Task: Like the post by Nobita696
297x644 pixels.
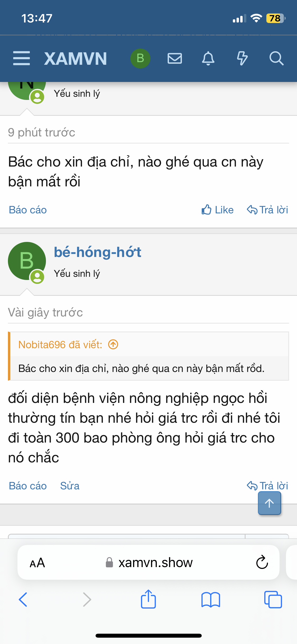Action: click(x=218, y=210)
